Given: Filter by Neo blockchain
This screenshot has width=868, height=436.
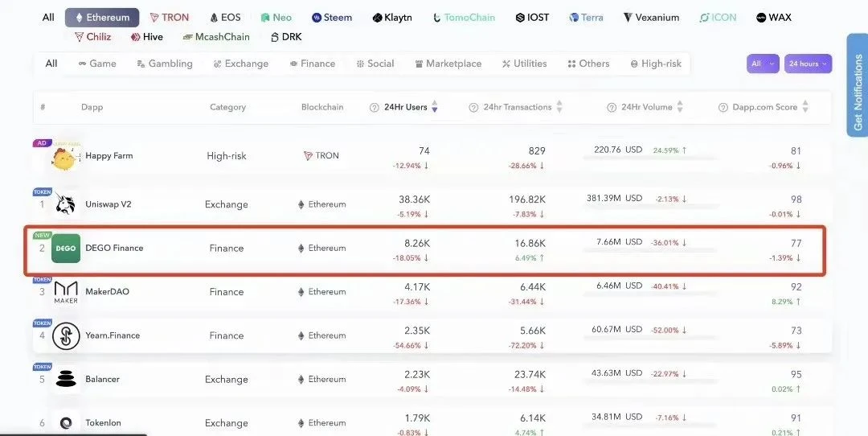Looking at the screenshot, I should pos(276,18).
